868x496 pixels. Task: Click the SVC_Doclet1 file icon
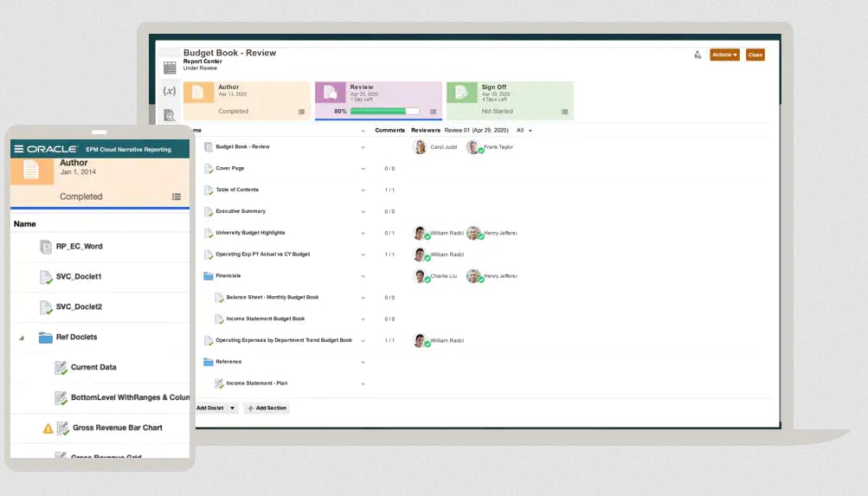45,277
